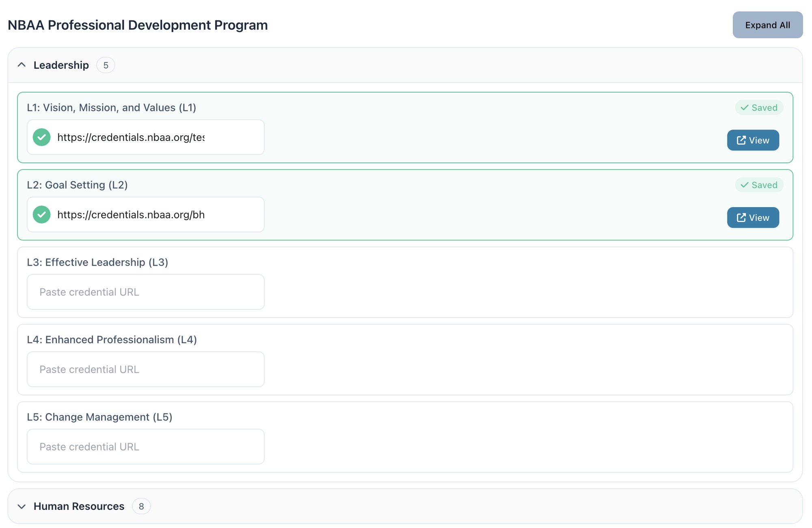The height and width of the screenshot is (528, 812).
Task: Click the L1 credential URL text
Action: click(131, 137)
